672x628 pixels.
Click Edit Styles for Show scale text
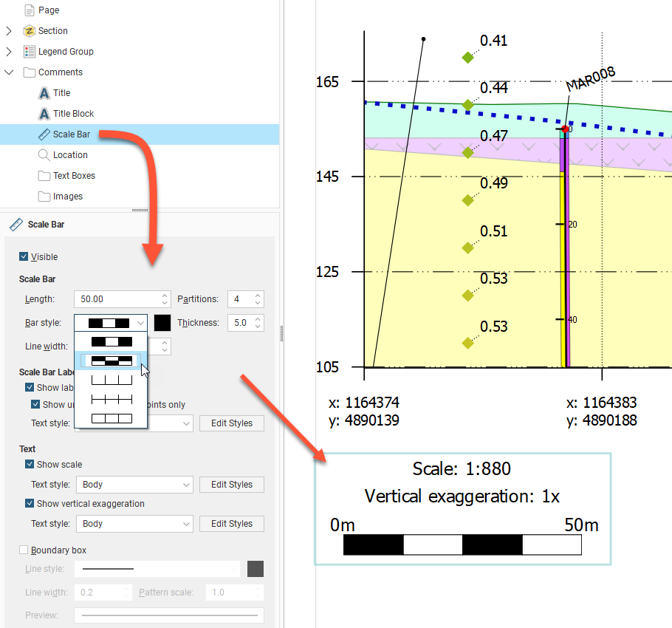pos(231,485)
